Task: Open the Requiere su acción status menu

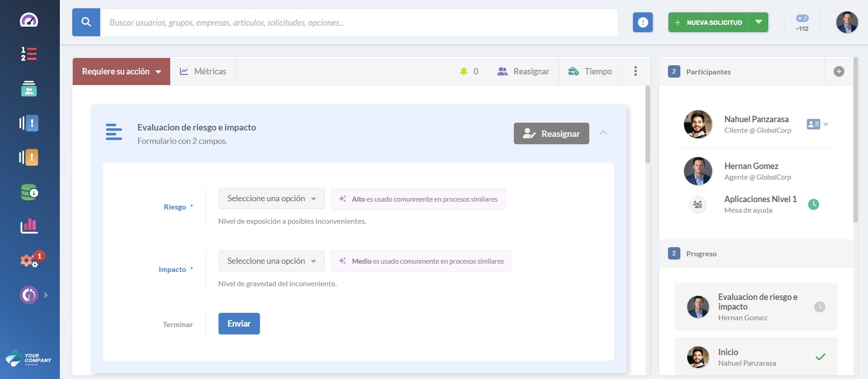Action: tap(121, 72)
